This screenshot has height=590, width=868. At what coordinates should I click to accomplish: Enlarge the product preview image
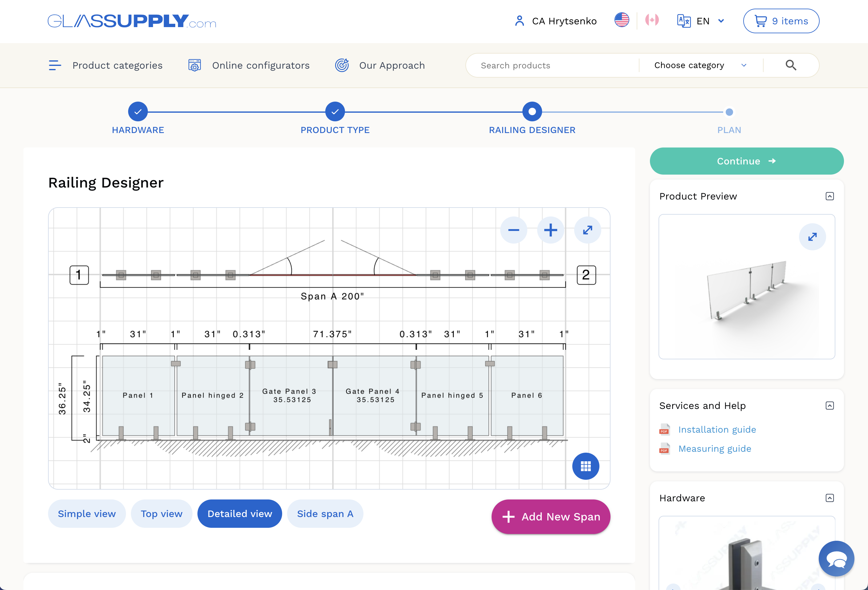tap(812, 237)
